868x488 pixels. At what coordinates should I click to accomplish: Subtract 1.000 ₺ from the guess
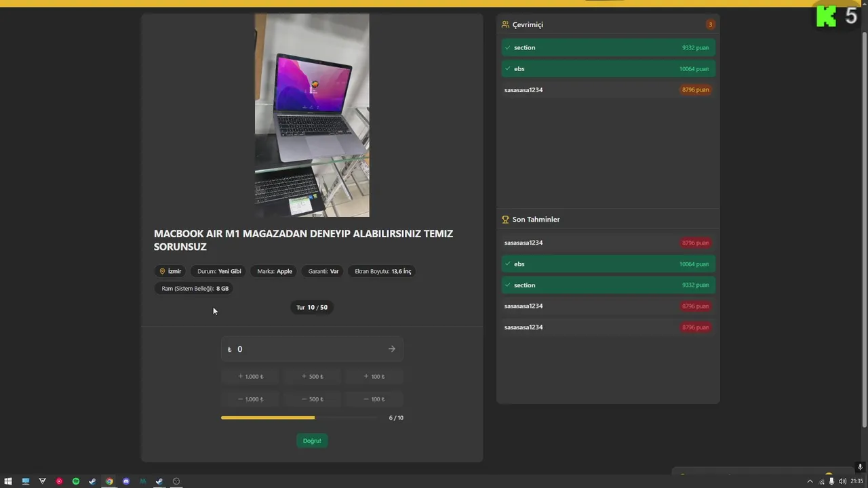[250, 399]
